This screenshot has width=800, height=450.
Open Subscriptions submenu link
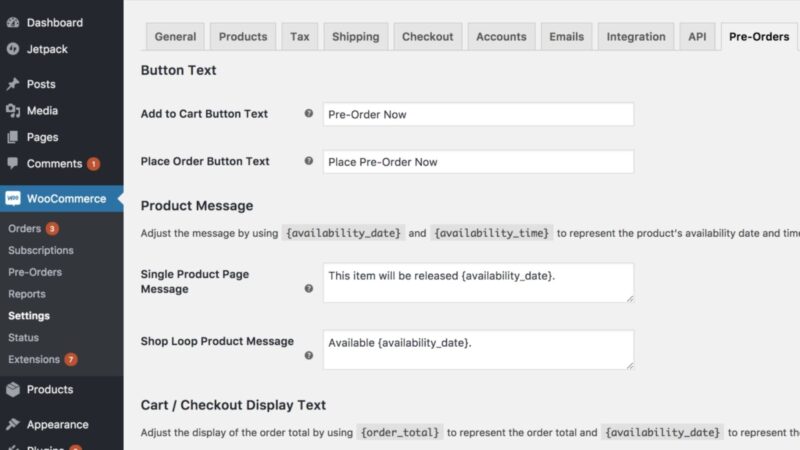click(41, 251)
